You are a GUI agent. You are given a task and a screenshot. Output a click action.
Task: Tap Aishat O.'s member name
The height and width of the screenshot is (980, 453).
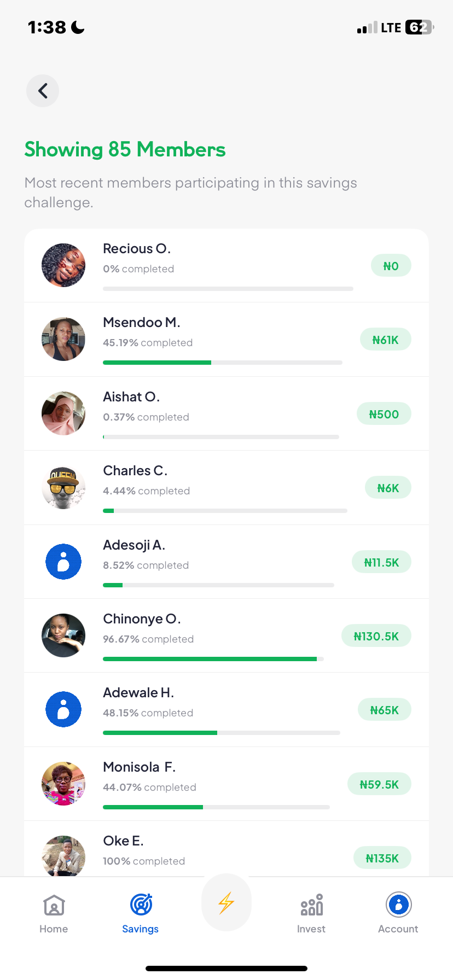[131, 397]
